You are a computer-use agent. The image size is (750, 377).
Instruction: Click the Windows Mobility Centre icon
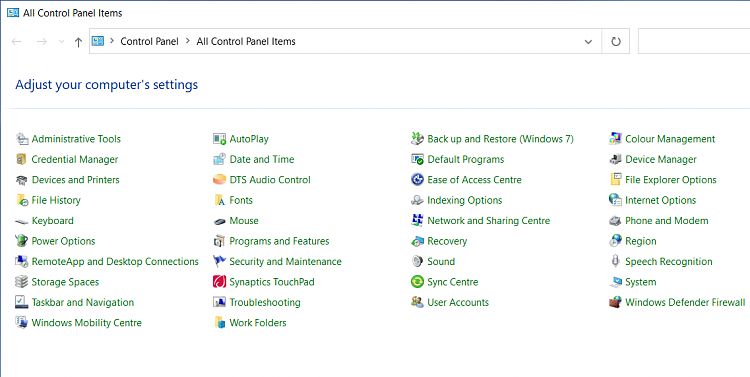(x=22, y=323)
